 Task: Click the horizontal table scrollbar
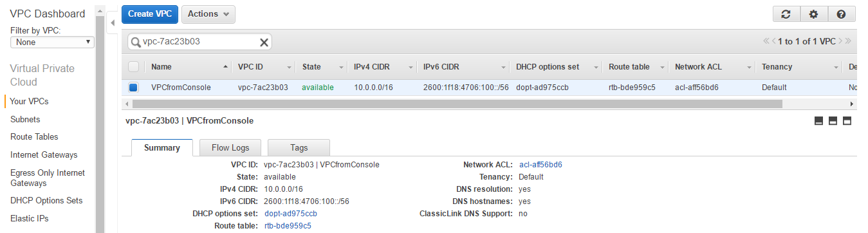point(457,104)
